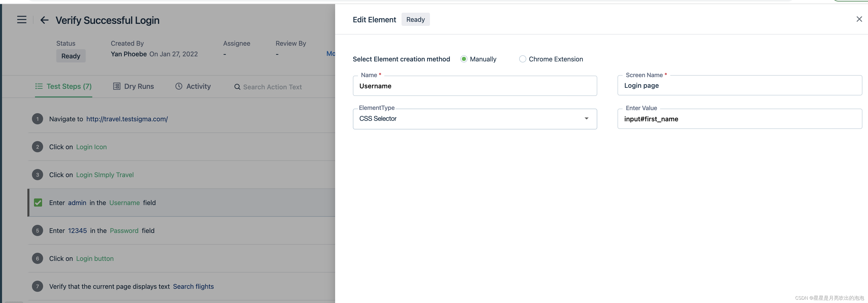The height and width of the screenshot is (303, 868).
Task: Click the Verify Successful Login title
Action: pos(107,20)
